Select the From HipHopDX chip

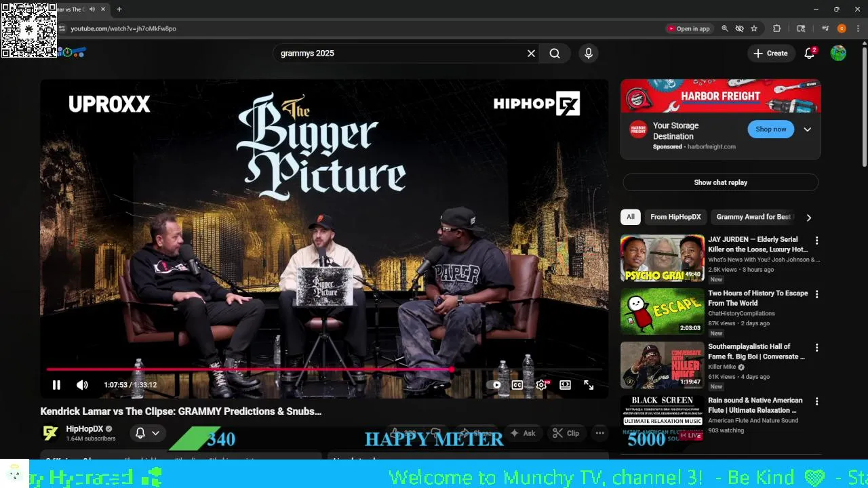coord(675,217)
